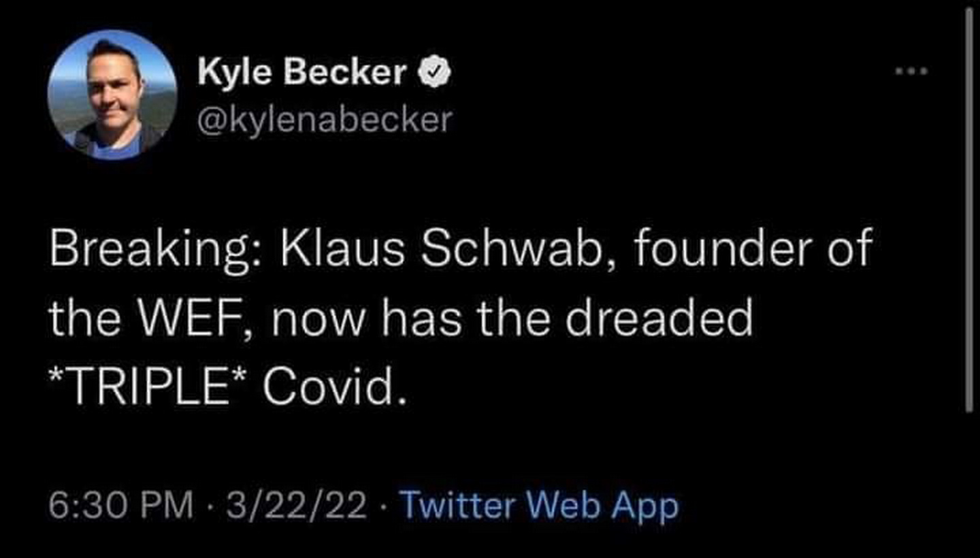This screenshot has width=980, height=558.
Task: Click the word now in the tweet
Action: (x=318, y=320)
